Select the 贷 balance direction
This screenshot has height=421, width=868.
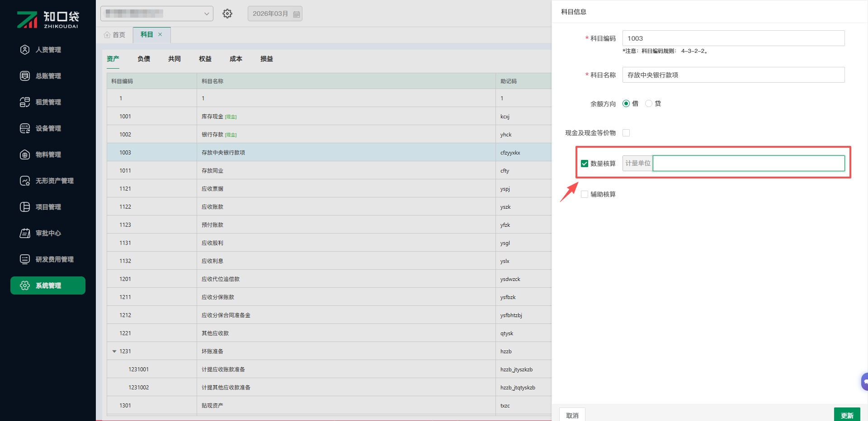(x=649, y=103)
